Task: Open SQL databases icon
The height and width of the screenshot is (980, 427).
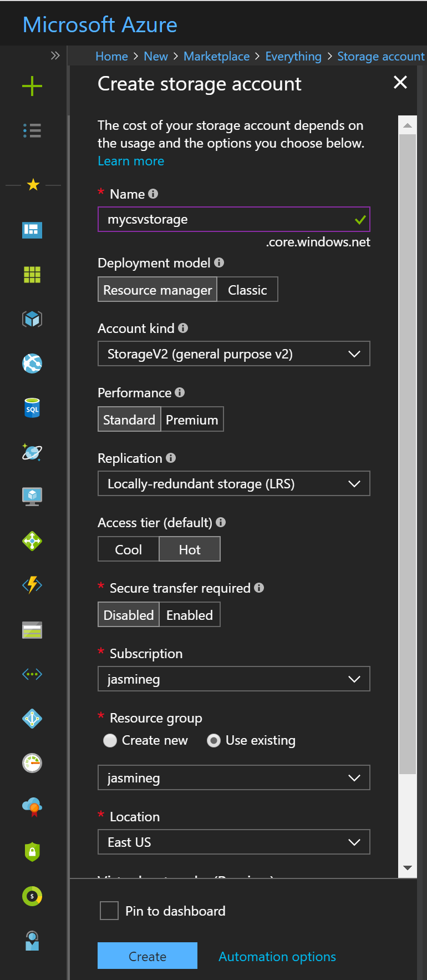Action: tap(32, 408)
